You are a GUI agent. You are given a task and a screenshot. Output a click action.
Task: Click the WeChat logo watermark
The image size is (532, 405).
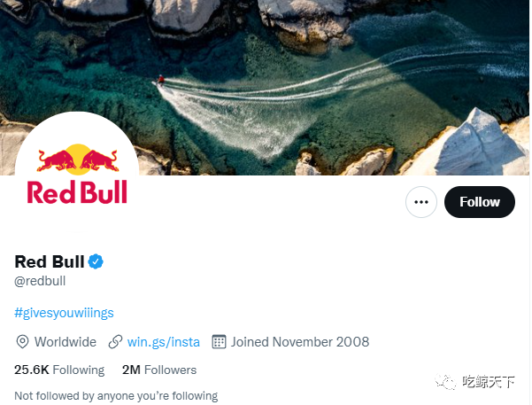coord(445,382)
